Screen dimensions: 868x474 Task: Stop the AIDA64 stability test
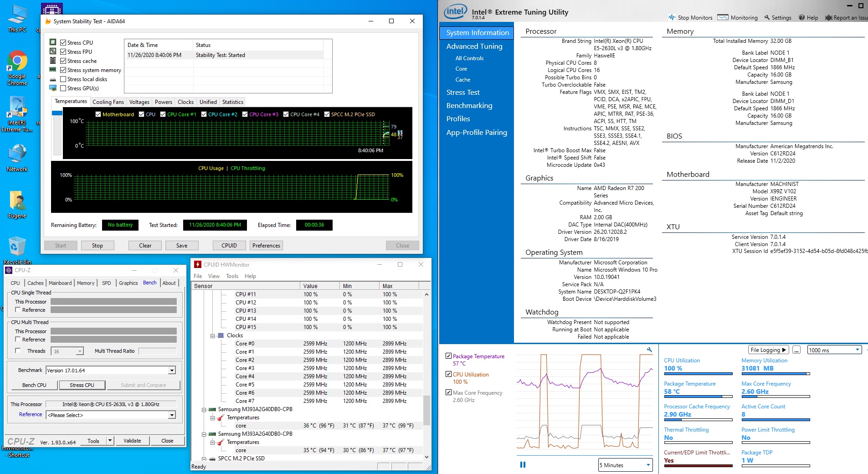(x=98, y=245)
